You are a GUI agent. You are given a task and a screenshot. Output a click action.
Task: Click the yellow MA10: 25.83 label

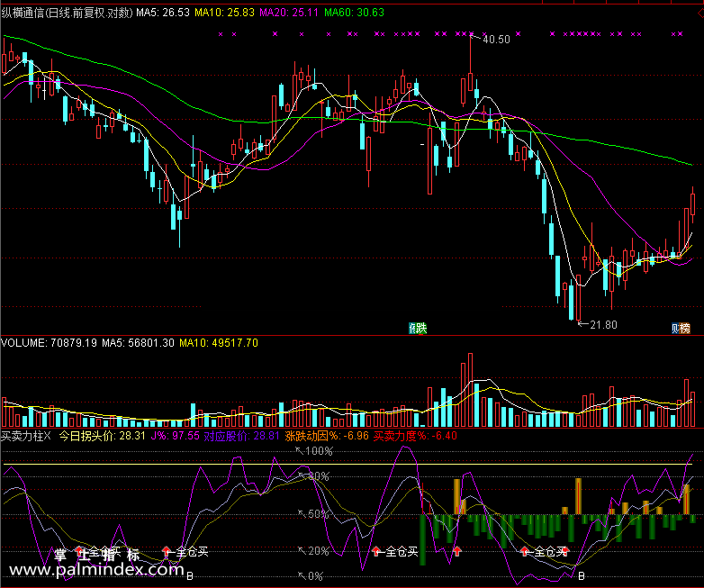224,13
